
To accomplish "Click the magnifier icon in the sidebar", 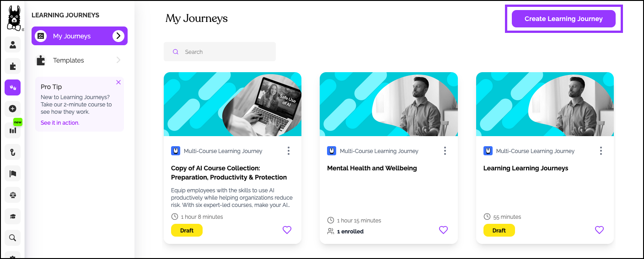I will click(13, 238).
